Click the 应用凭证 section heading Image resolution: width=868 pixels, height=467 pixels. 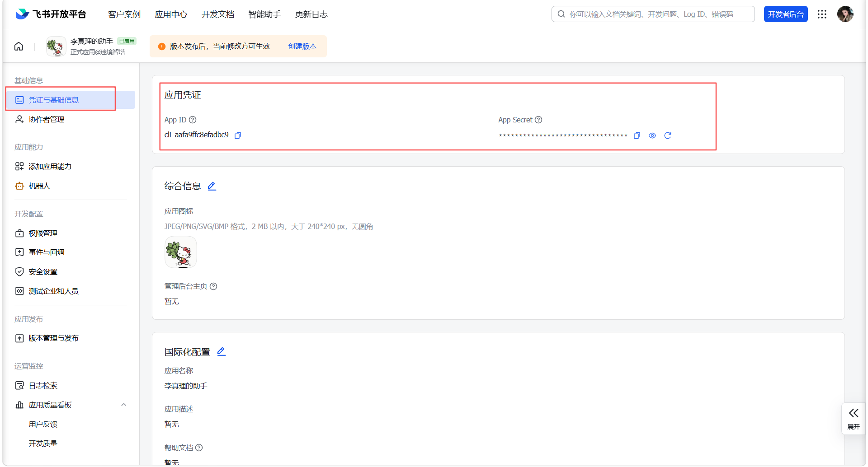tap(183, 95)
